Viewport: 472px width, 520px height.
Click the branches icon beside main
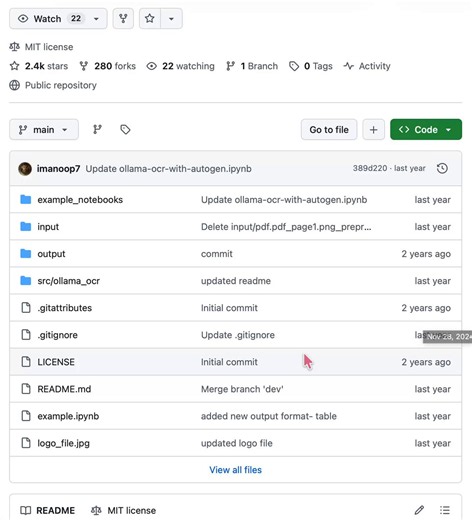click(97, 129)
